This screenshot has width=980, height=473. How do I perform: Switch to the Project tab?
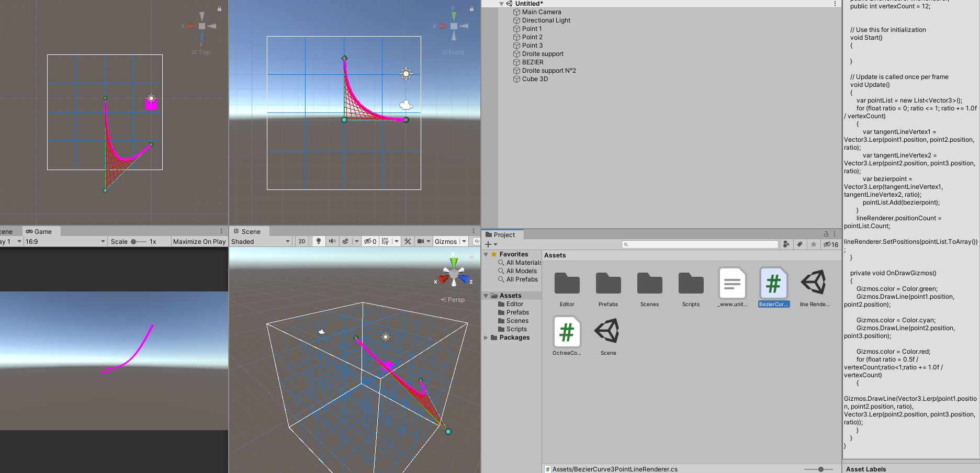tap(501, 234)
